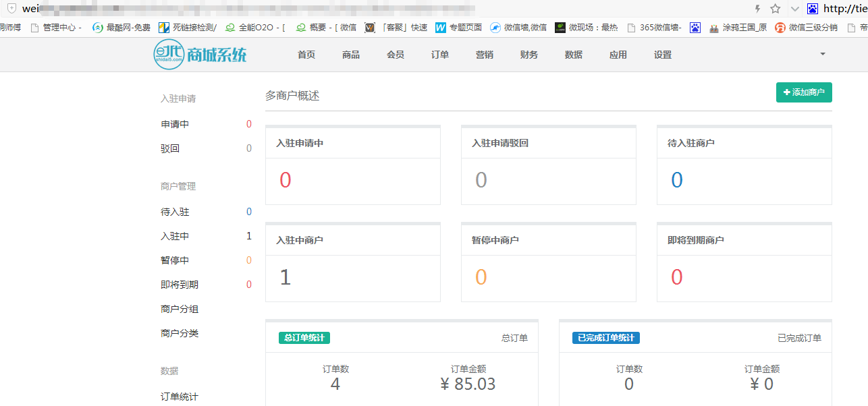Click the shield security icon in address bar

tap(11, 9)
